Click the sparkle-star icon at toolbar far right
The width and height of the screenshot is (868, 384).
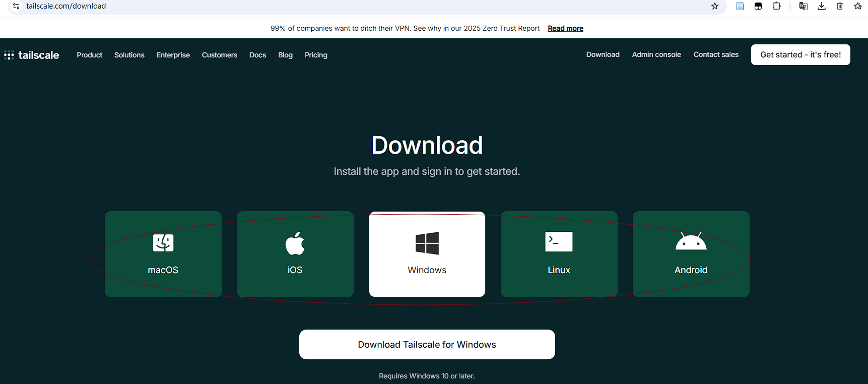click(x=858, y=6)
